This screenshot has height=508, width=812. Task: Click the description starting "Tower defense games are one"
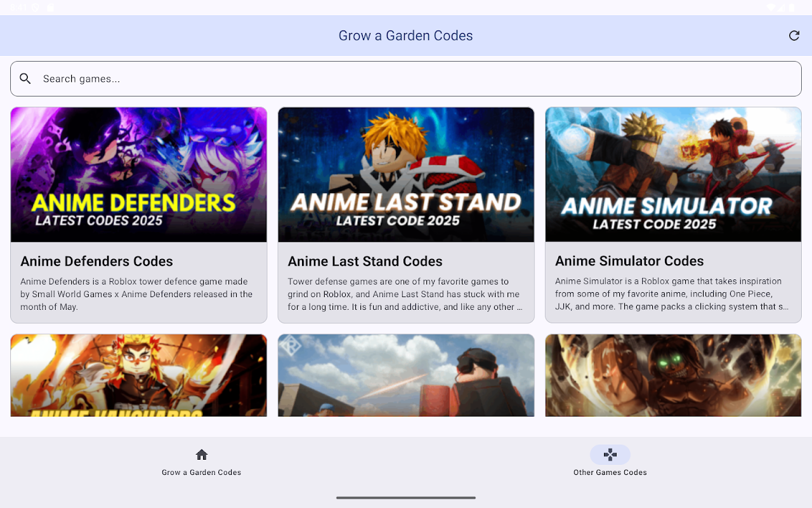tap(405, 294)
